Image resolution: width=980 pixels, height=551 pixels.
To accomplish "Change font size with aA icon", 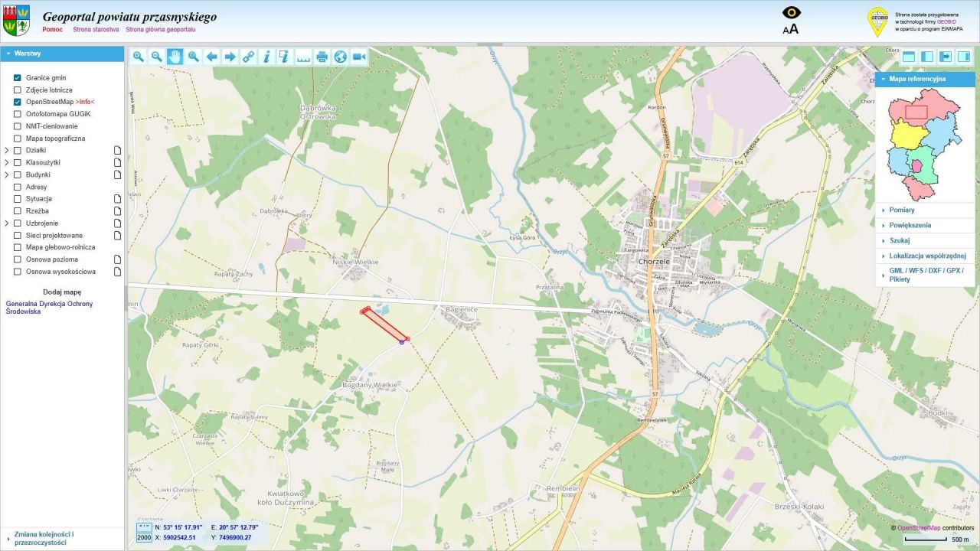I will 791,29.
